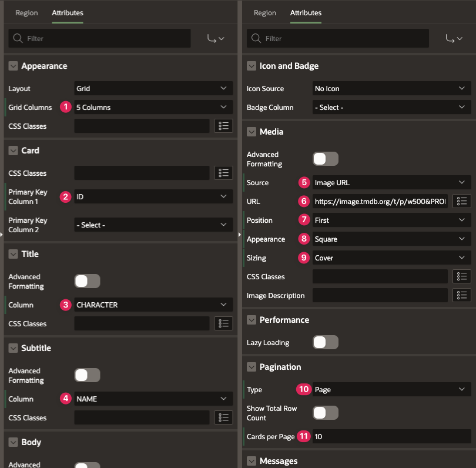Open Pagination Type dropdown showing Page
476x468 pixels.
[391, 389]
